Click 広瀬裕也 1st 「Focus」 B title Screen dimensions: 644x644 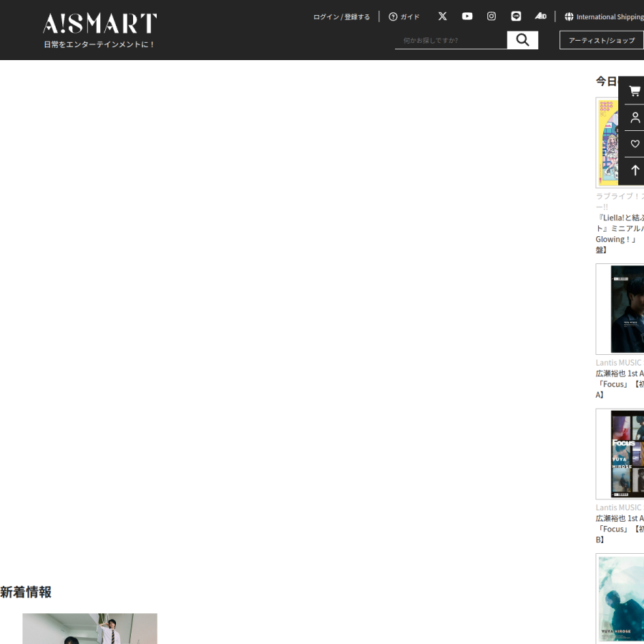[620, 529]
